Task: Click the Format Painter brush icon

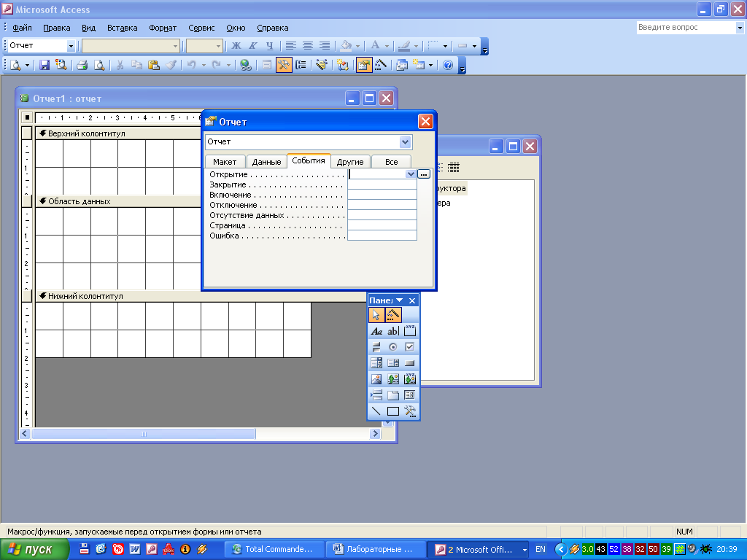Action: (171, 65)
